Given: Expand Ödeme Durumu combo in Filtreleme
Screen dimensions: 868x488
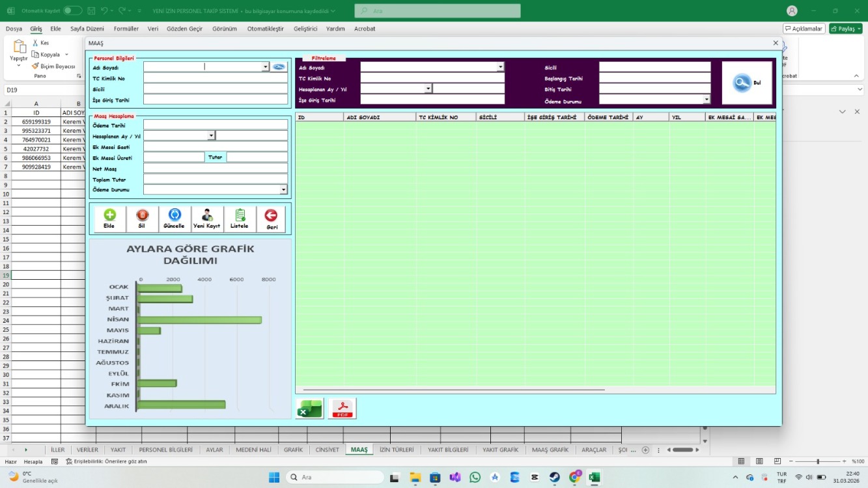Looking at the screenshot, I should pos(707,100).
